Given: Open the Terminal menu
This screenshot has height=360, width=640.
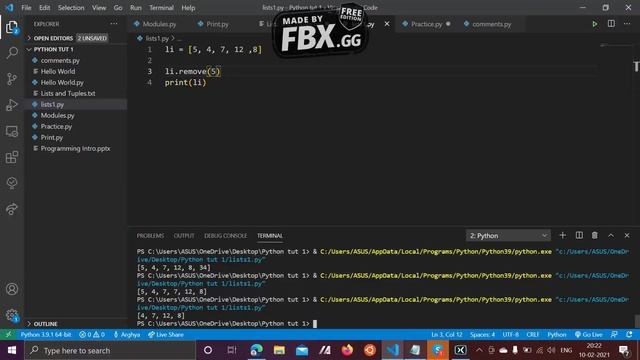Looking at the screenshot, I should (x=161, y=8).
